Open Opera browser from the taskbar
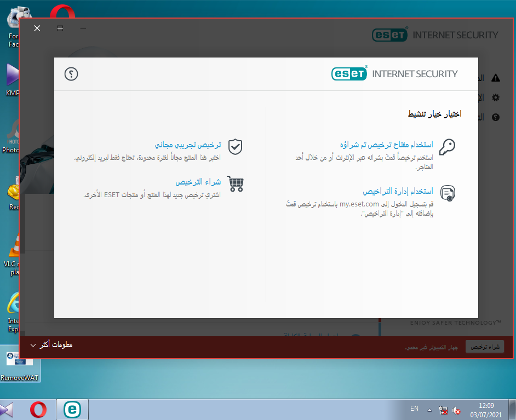Viewport: 516px width, 420px height. click(38, 410)
